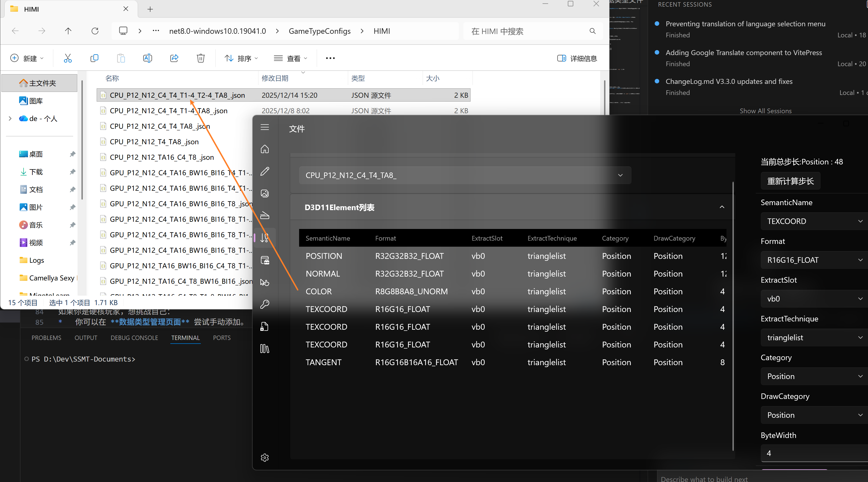Open the hamburger menu in app sidebar

coord(265,127)
